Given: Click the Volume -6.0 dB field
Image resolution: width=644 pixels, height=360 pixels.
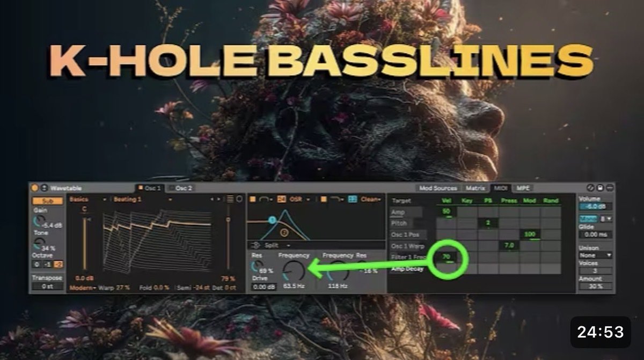Looking at the screenshot, I should (595, 207).
